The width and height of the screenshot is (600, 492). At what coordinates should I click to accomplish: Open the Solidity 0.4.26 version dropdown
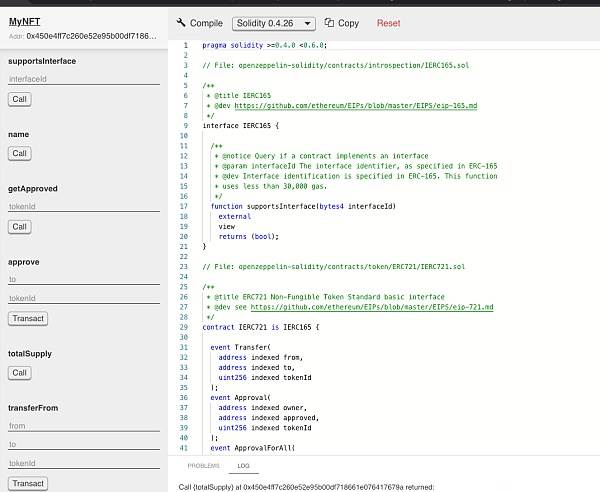click(274, 23)
